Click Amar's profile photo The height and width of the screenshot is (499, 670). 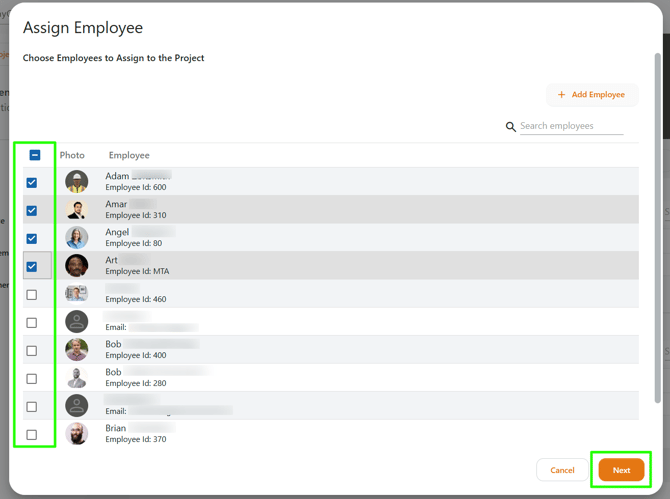[76, 210]
